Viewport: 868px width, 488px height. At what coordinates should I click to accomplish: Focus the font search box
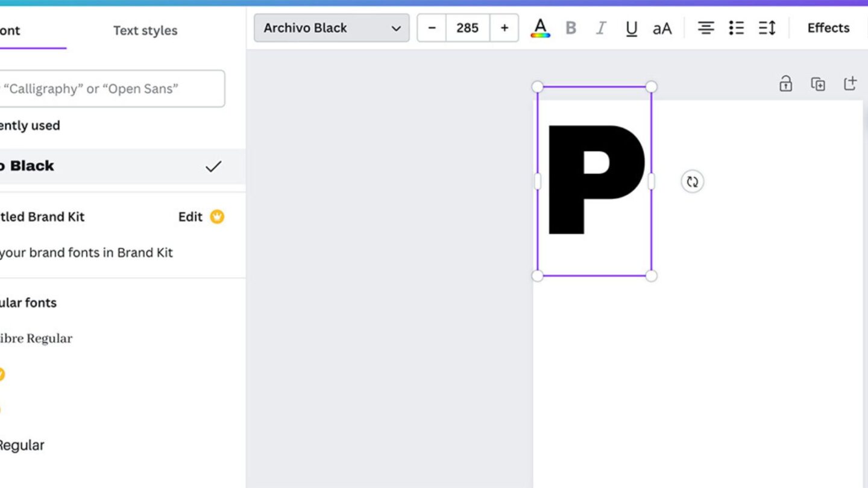pyautogui.click(x=112, y=89)
